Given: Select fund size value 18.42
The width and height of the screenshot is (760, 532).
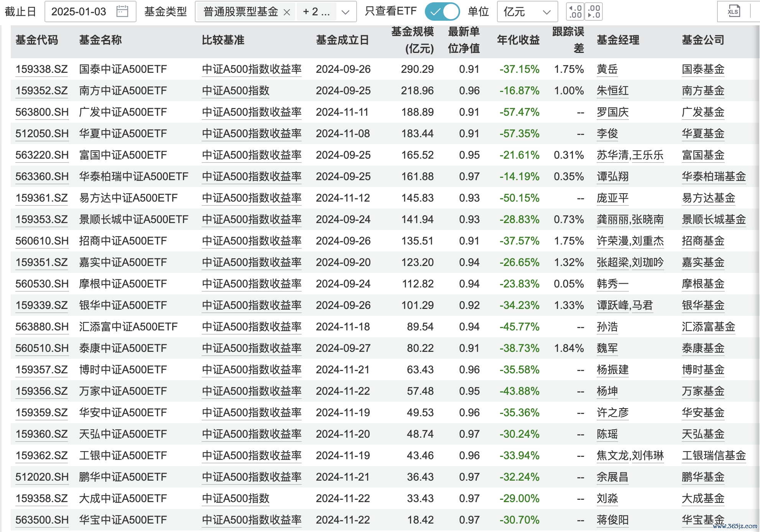Looking at the screenshot, I should 420,520.
